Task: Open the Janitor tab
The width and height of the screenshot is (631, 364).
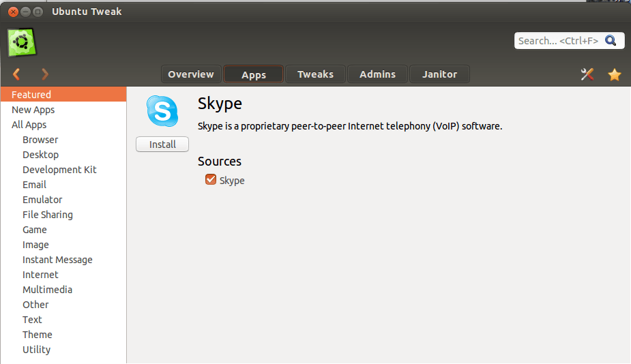Action: tap(439, 74)
